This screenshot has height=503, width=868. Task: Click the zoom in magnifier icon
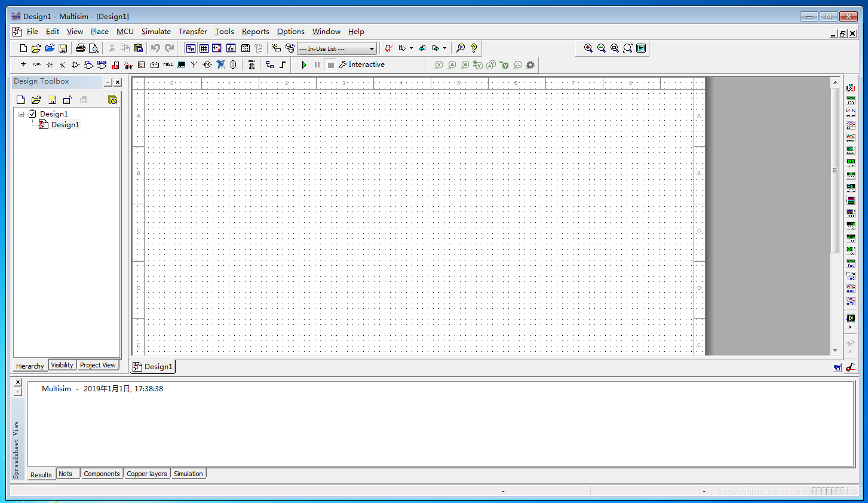[x=588, y=48]
